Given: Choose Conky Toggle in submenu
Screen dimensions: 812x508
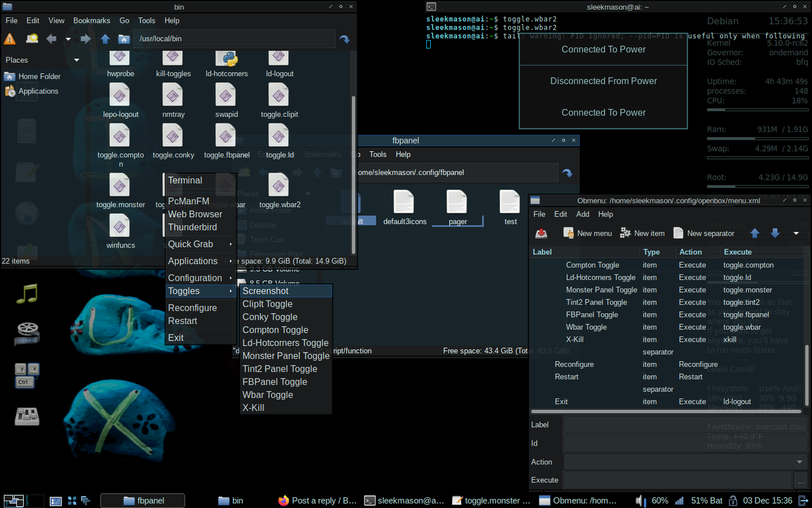Looking at the screenshot, I should click(285, 317).
